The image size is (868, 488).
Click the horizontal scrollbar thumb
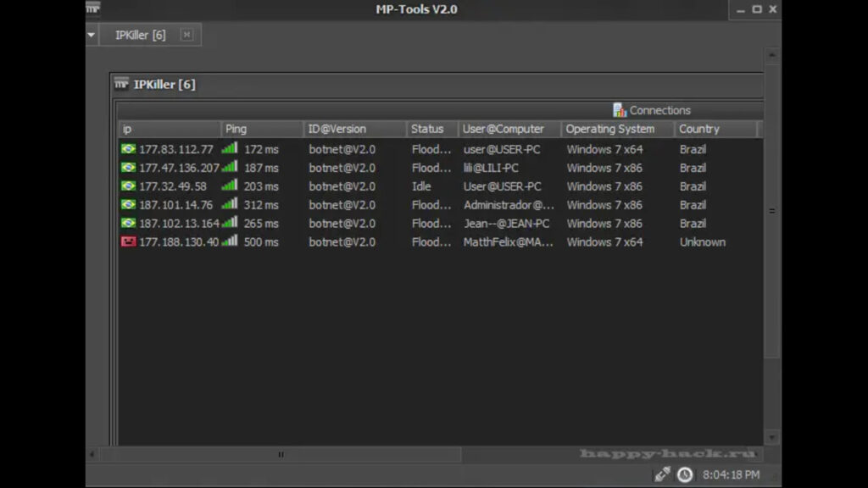coord(281,454)
